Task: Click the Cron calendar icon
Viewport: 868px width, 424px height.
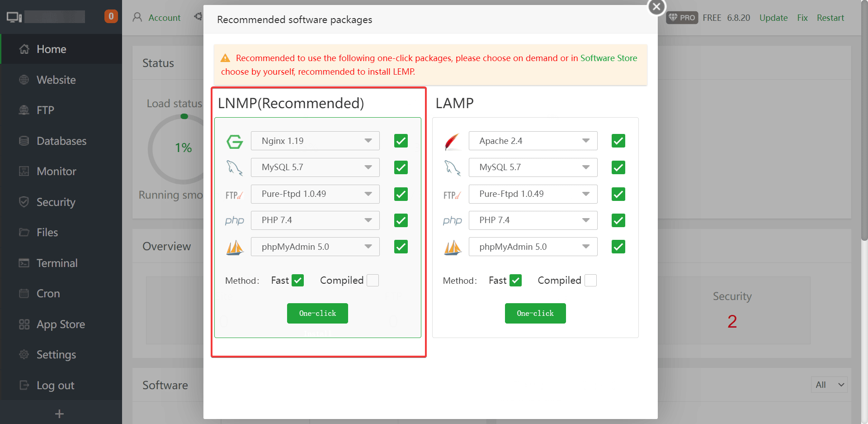Action: (24, 293)
